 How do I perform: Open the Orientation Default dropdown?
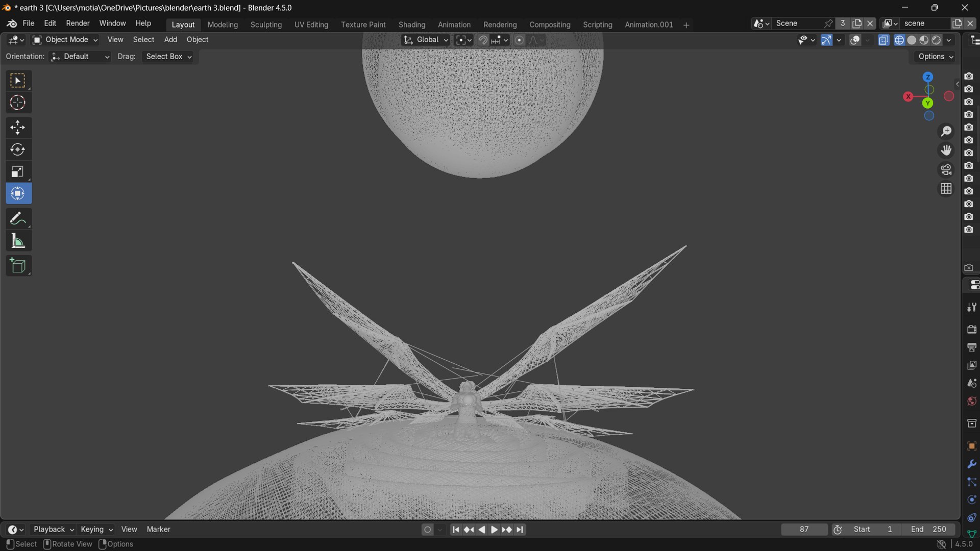point(80,57)
